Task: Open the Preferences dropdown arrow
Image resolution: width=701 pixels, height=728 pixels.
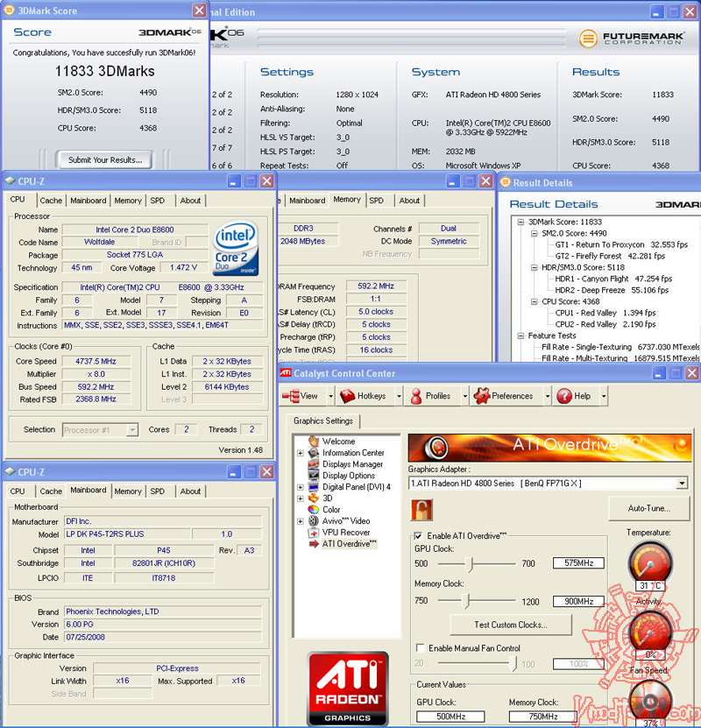Action: coord(548,396)
